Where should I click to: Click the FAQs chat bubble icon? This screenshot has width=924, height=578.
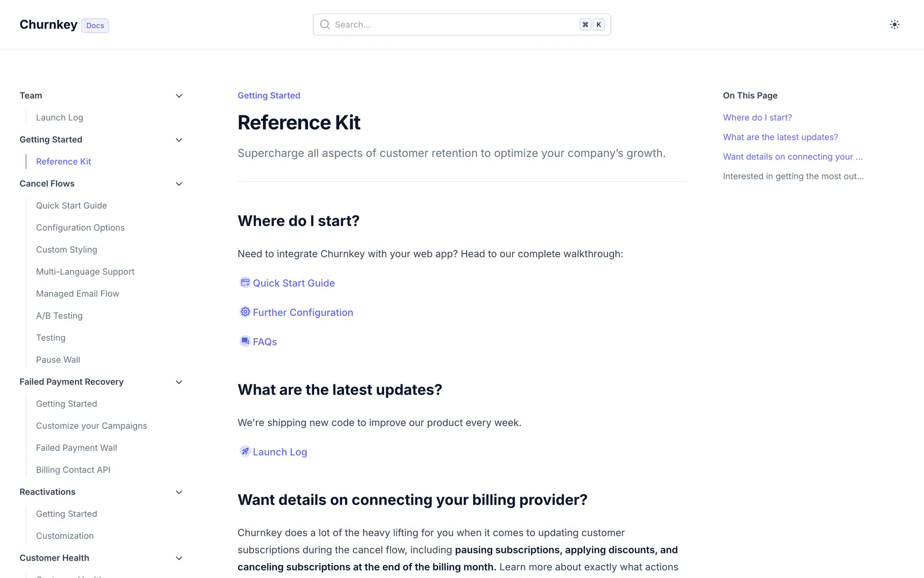pyautogui.click(x=245, y=342)
